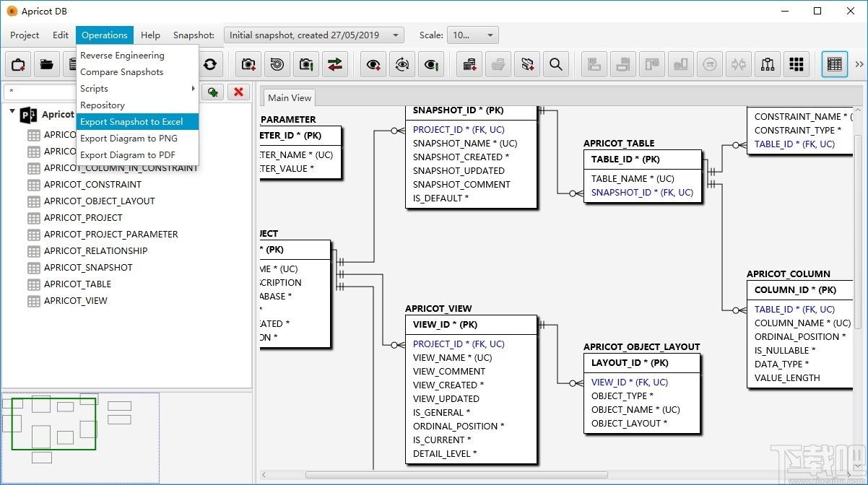This screenshot has width=868, height=485.
Task: Click the table filter input field
Action: coord(40,92)
